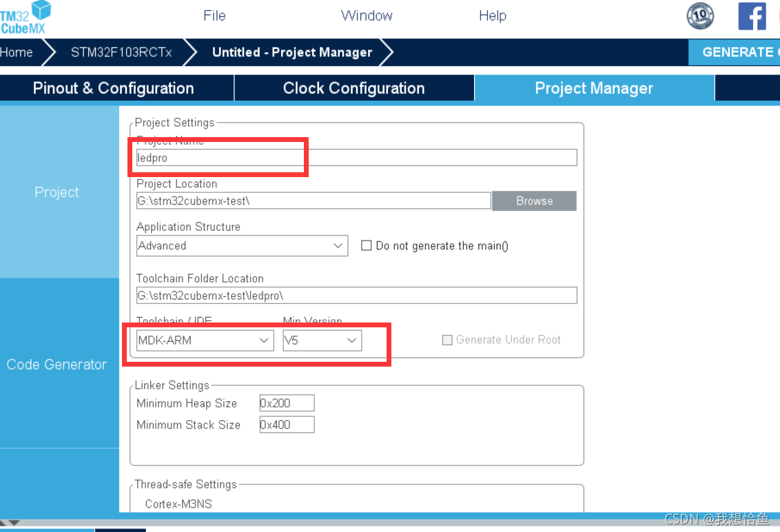Image resolution: width=780 pixels, height=532 pixels.
Task: Click the Cortex-M3NS text
Action: [x=178, y=504]
